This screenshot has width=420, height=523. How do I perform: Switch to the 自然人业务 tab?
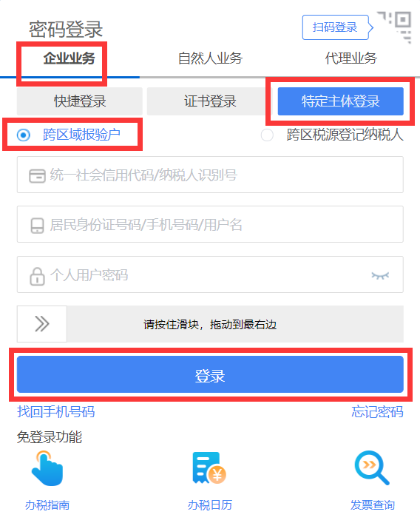click(210, 58)
